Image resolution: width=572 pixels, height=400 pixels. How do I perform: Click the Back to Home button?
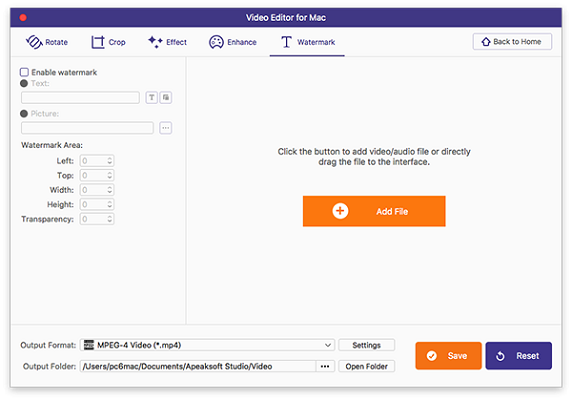512,42
